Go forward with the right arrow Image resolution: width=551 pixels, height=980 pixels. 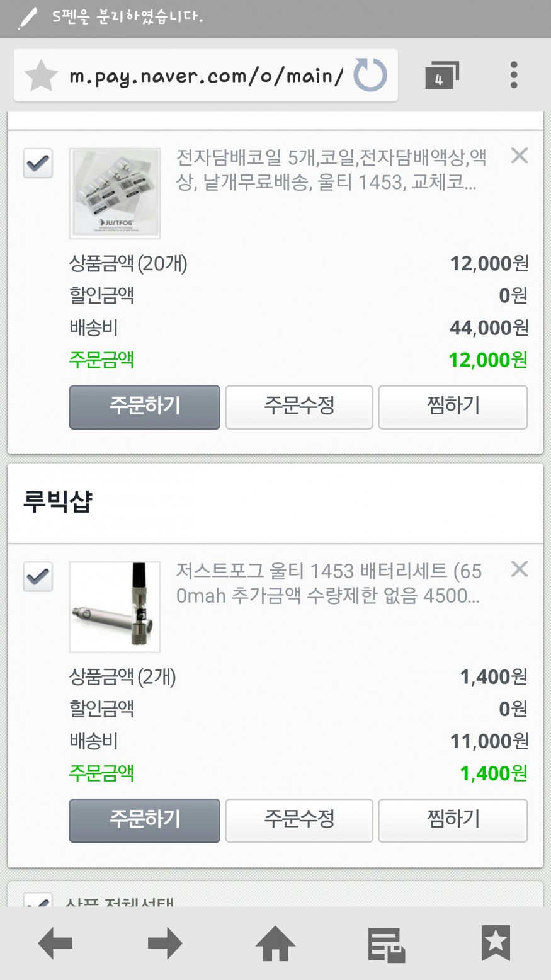[165, 943]
